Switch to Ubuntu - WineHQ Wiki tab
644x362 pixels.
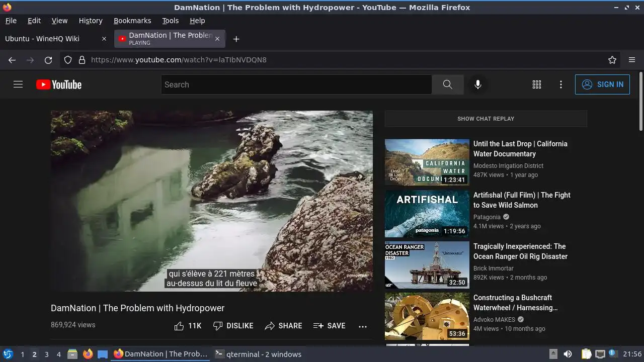pos(56,39)
